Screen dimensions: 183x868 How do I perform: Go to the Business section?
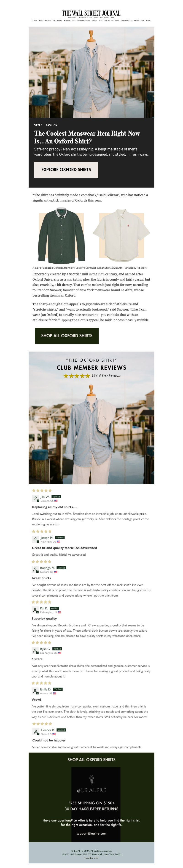[x=48, y=21]
